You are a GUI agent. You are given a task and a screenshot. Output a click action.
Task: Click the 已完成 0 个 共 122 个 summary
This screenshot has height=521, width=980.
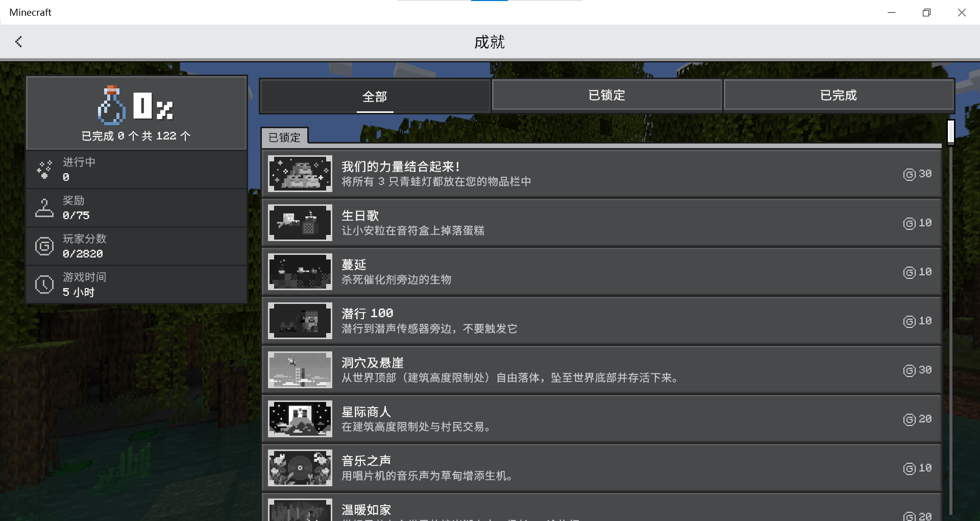coord(136,136)
